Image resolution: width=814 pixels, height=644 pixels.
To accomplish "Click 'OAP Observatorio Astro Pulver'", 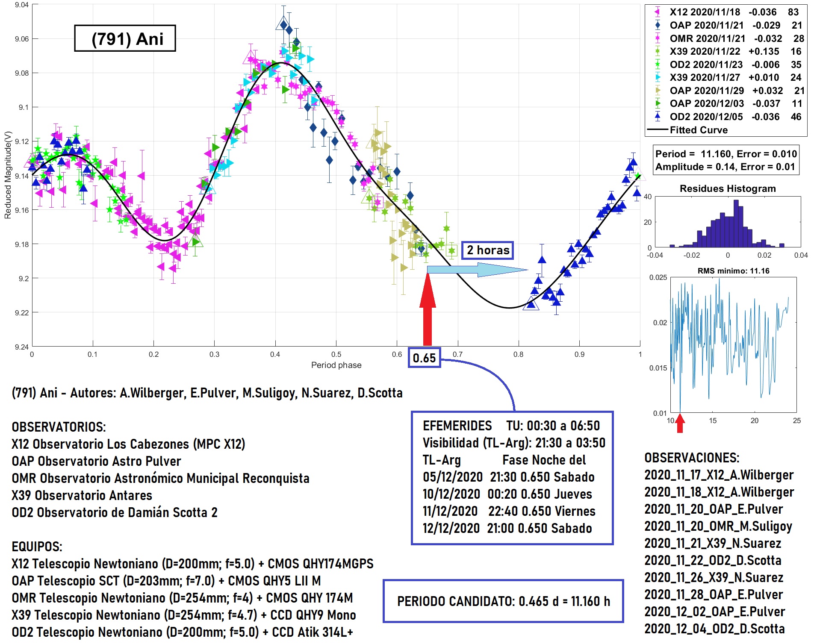I will pyautogui.click(x=96, y=461).
